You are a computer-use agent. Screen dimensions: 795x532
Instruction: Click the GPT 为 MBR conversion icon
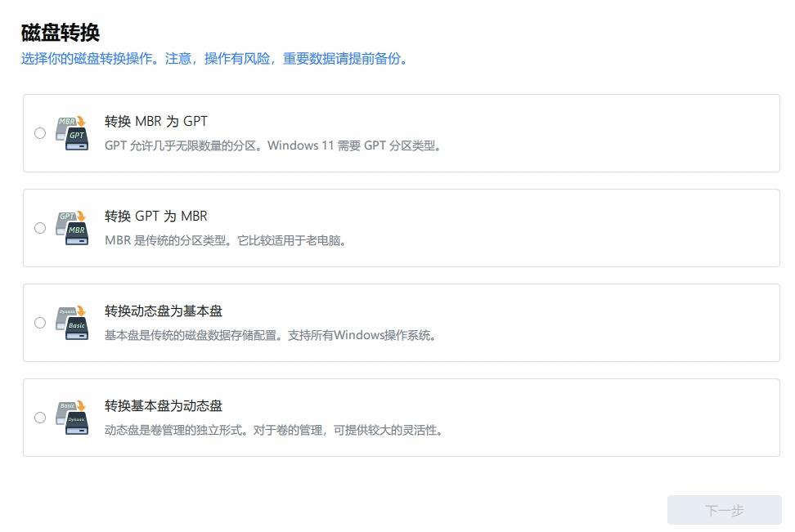click(x=72, y=227)
